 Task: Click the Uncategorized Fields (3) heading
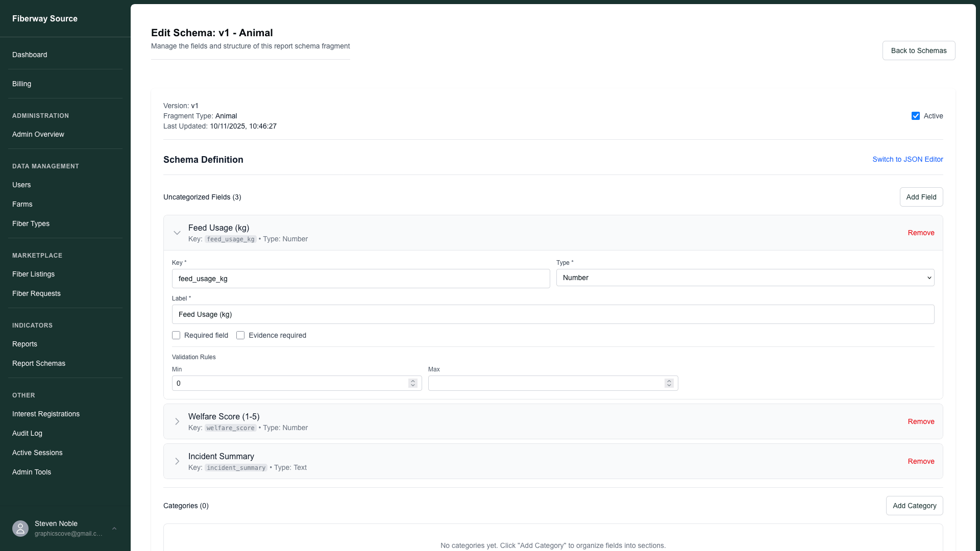pyautogui.click(x=202, y=197)
